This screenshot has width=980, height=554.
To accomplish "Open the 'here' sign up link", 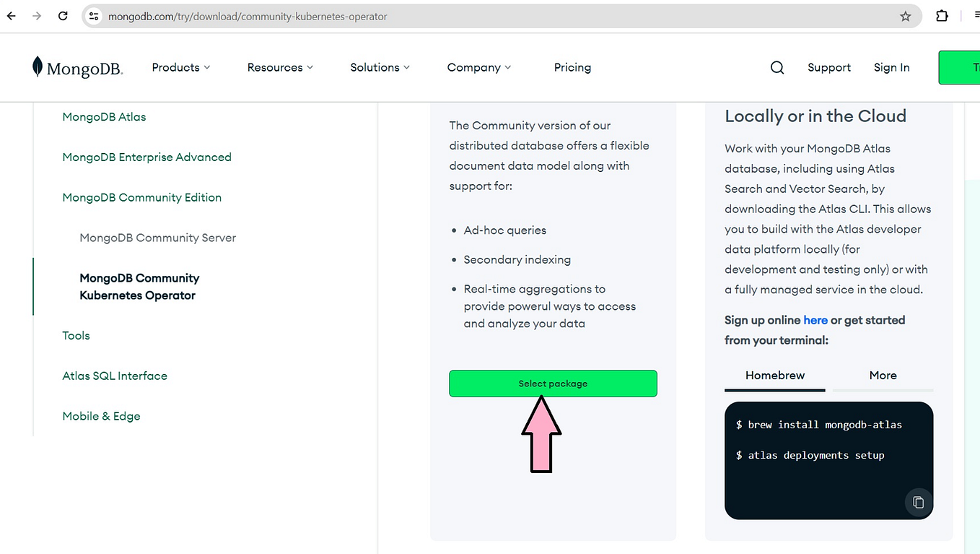I will [815, 320].
